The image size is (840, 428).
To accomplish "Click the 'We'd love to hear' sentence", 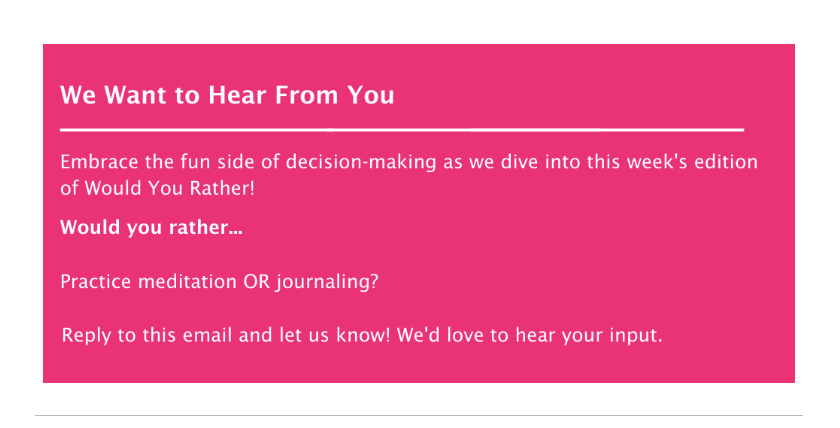I will point(476,335).
